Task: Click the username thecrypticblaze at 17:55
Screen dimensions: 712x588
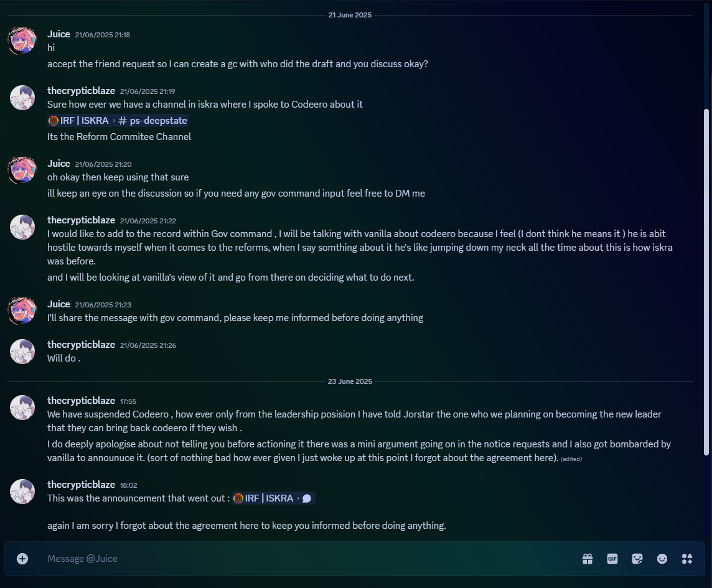Action: [82, 401]
